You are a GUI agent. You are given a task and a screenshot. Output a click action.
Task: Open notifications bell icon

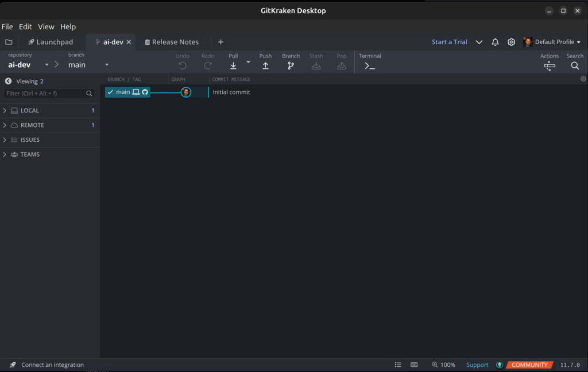(495, 42)
